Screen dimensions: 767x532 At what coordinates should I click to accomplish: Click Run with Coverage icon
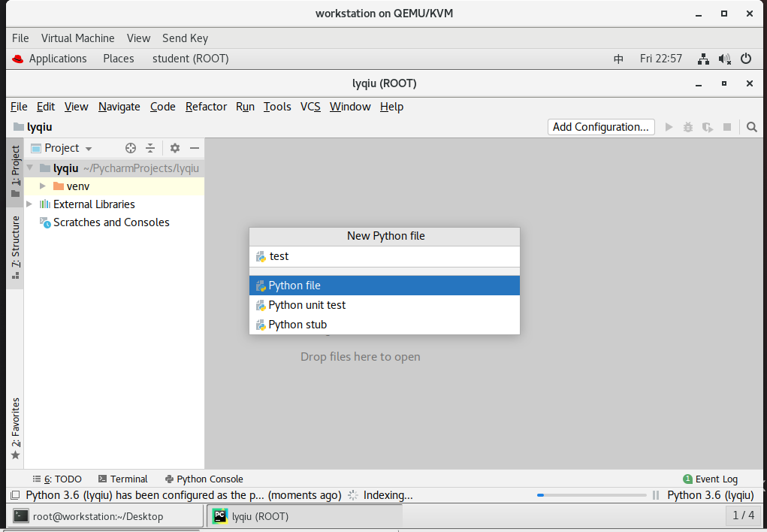pyautogui.click(x=708, y=127)
